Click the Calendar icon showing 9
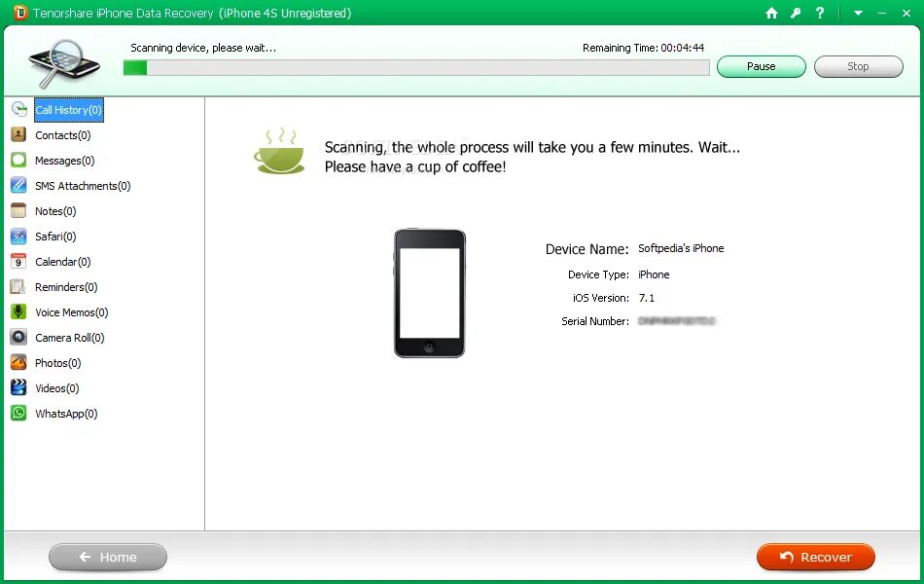The image size is (924, 584). coord(18,261)
